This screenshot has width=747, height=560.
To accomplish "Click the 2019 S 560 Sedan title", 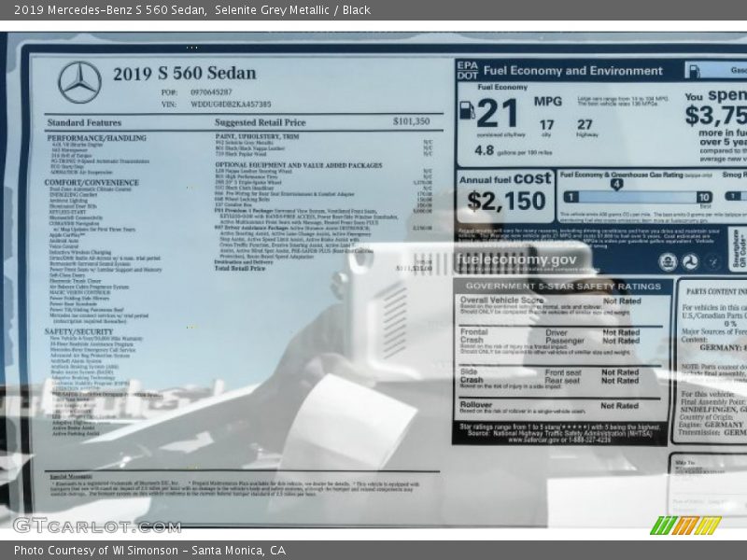I will (184, 74).
